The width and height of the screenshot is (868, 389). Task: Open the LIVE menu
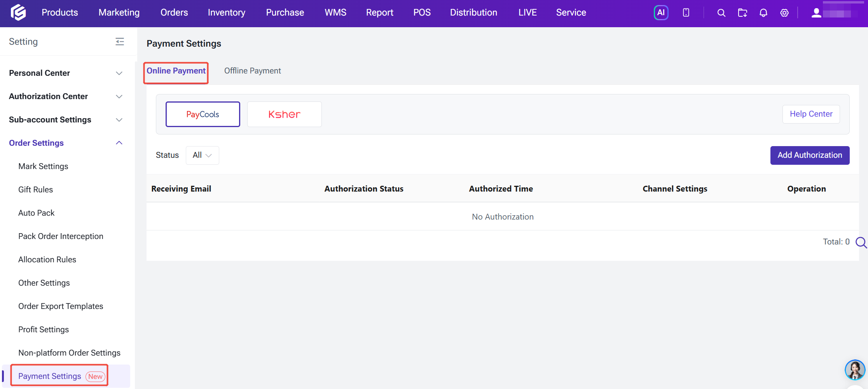pos(527,12)
